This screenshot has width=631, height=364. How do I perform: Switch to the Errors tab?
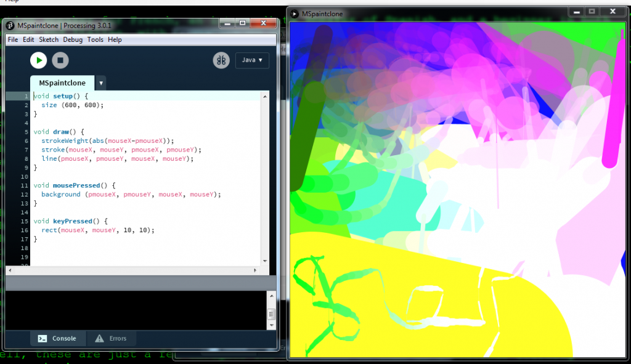tap(111, 338)
